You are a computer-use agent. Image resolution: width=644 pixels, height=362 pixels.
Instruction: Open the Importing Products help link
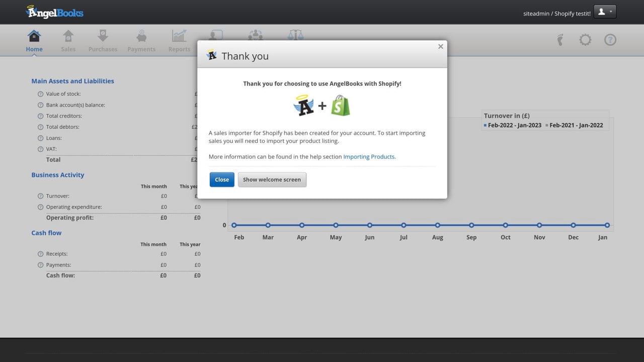(x=369, y=157)
